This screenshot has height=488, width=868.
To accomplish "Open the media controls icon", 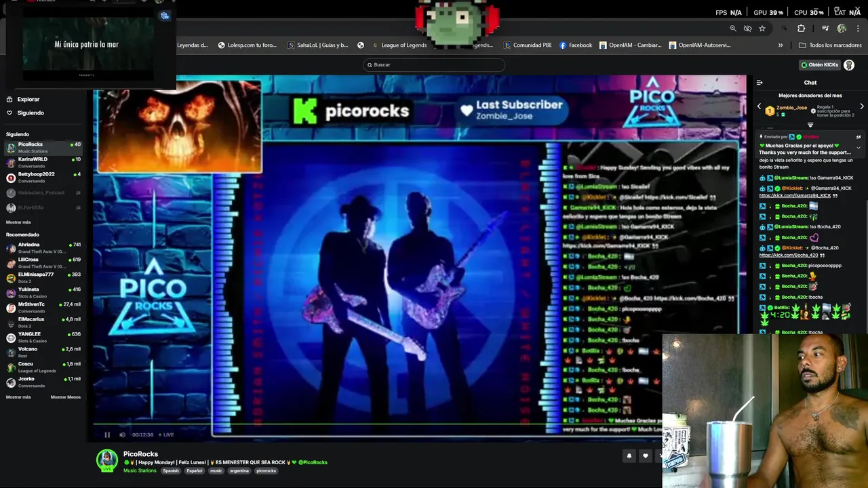I will click(825, 28).
